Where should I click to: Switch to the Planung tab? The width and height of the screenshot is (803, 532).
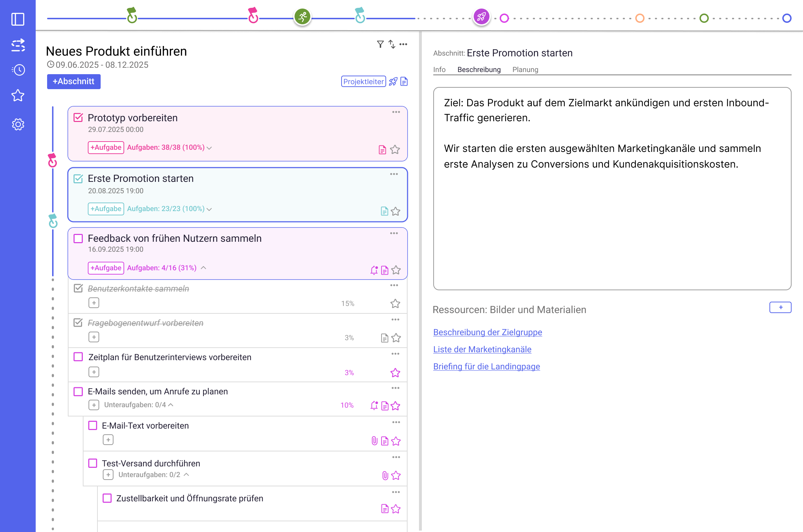coord(525,70)
